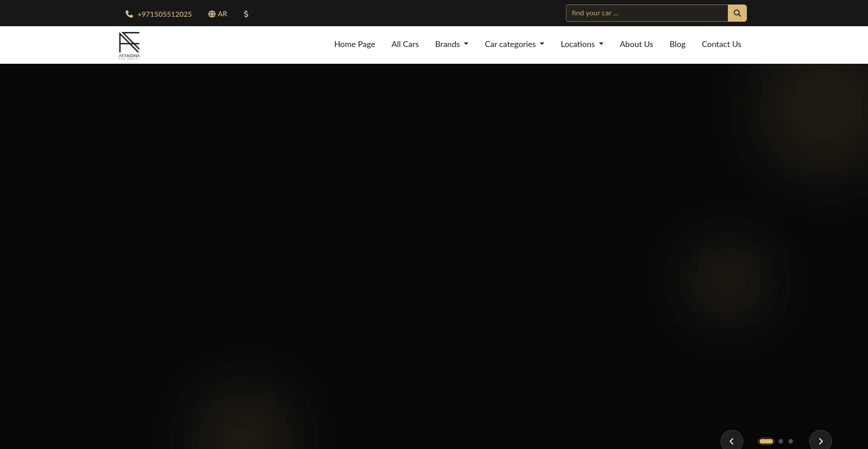868x449 pixels.
Task: Click the globe language icon
Action: click(212, 14)
